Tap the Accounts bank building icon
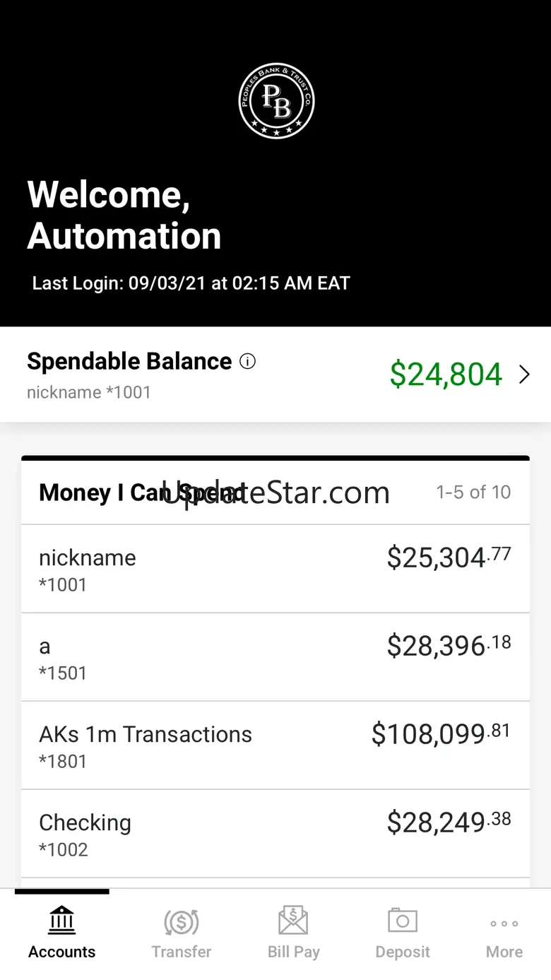The image size is (551, 980). 62,920
